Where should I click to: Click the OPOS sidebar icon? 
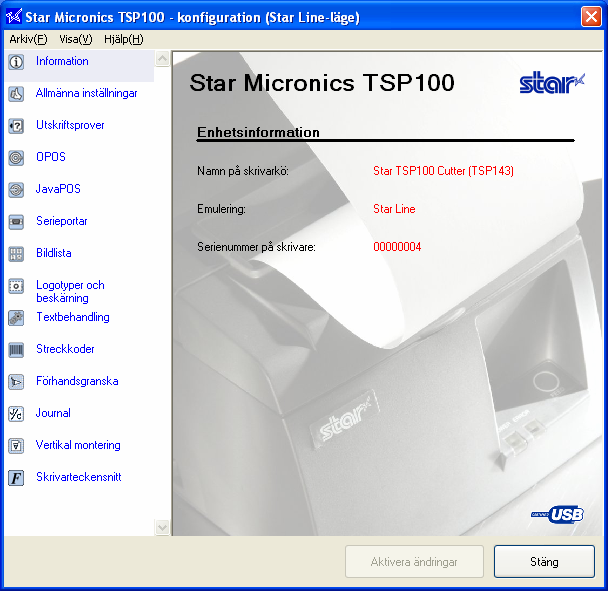pyautogui.click(x=16, y=158)
